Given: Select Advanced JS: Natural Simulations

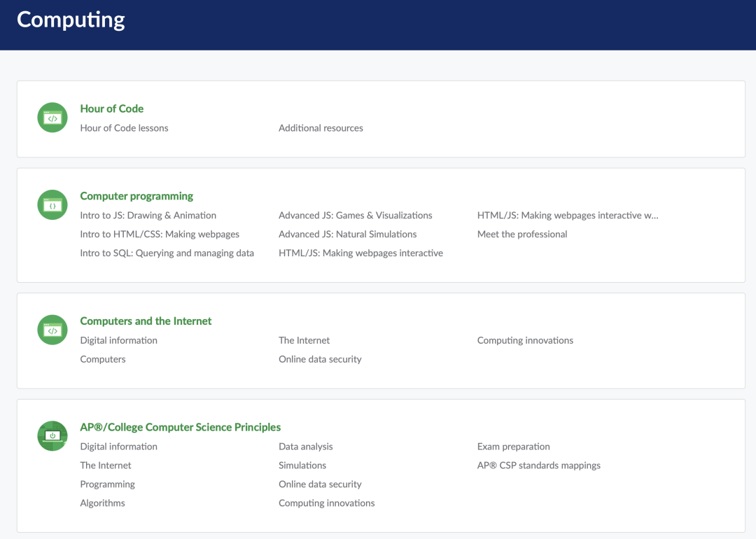Looking at the screenshot, I should pyautogui.click(x=348, y=234).
